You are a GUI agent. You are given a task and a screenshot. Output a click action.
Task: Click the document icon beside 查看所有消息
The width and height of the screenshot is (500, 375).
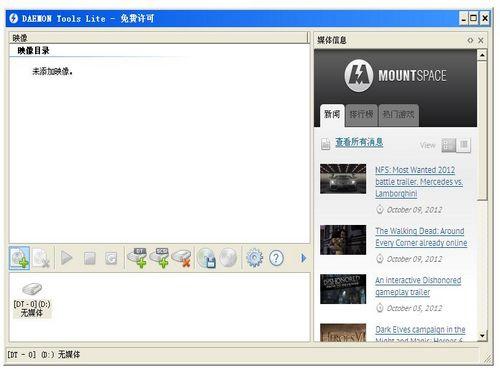pos(325,144)
